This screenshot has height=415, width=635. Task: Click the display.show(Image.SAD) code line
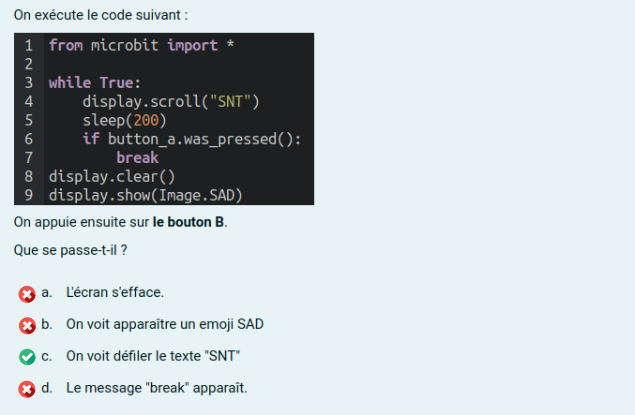(x=145, y=195)
